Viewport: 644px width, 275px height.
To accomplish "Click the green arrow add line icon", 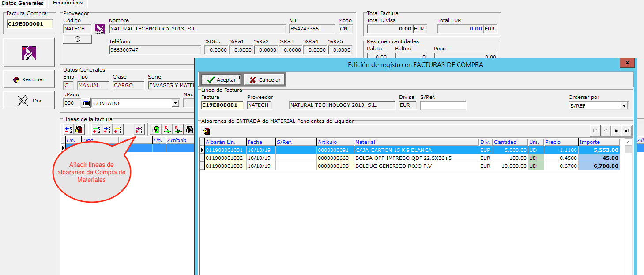I will point(96,130).
